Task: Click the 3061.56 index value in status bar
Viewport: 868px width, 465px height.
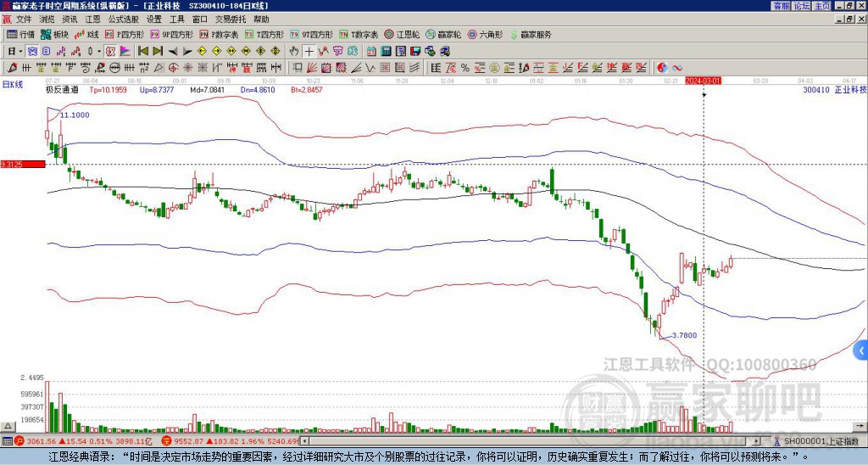Action: tap(42, 441)
